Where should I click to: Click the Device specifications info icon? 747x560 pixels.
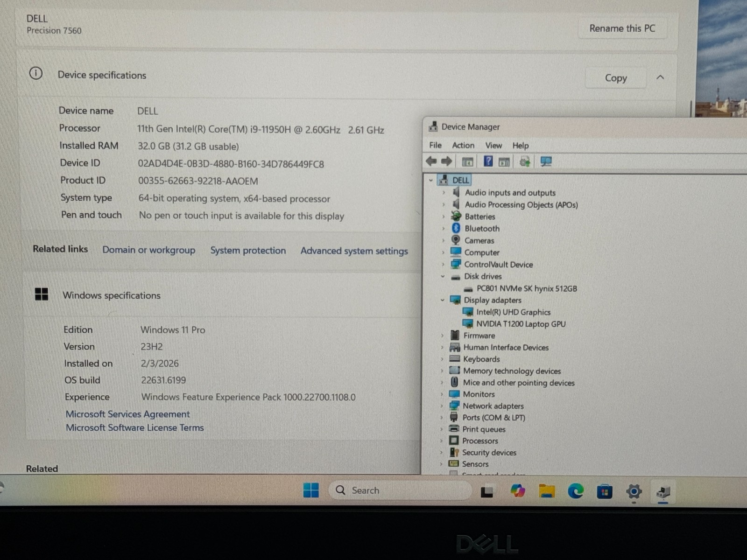click(36, 73)
